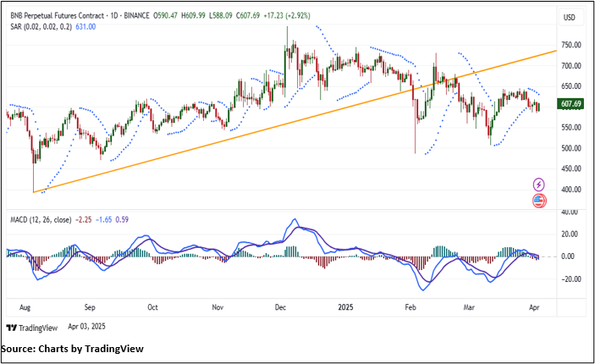The height and width of the screenshot is (364, 595).
Task: Click the close price C607.69
Action: pos(248,15)
